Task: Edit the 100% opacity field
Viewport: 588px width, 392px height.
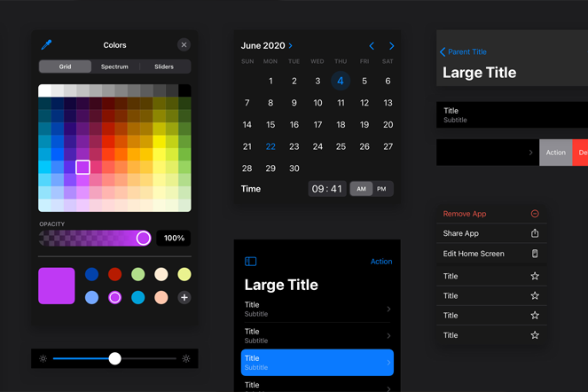Action: pos(174,238)
